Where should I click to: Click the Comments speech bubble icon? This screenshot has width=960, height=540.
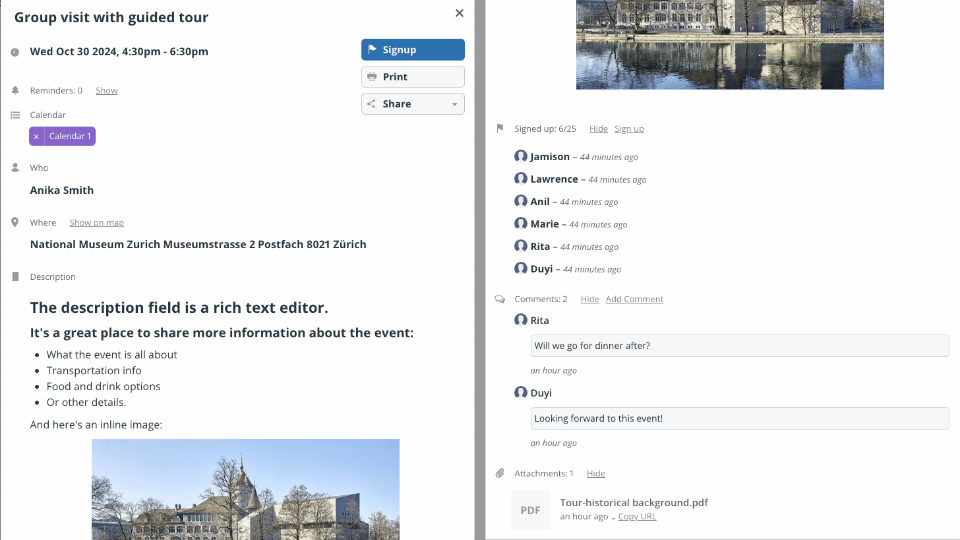point(500,299)
